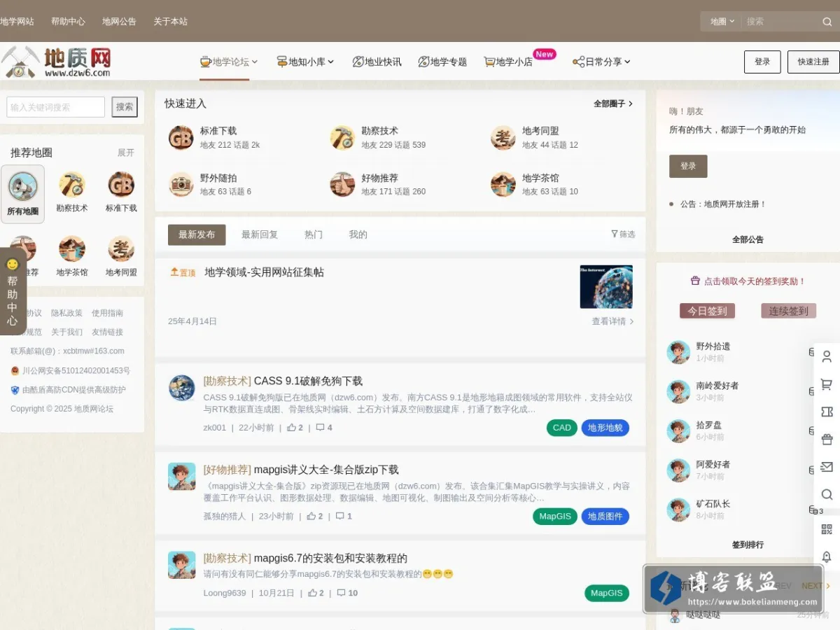Viewport: 840px width, 630px height.
Task: Switch to the 热门 tab
Action: click(314, 234)
